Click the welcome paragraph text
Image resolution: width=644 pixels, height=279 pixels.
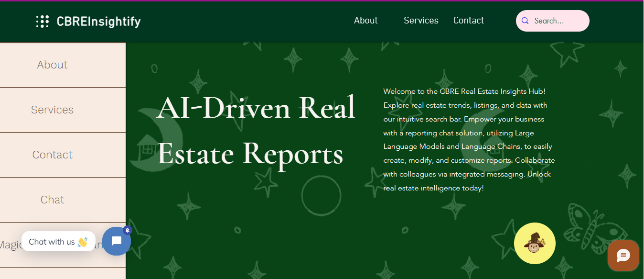click(x=469, y=140)
